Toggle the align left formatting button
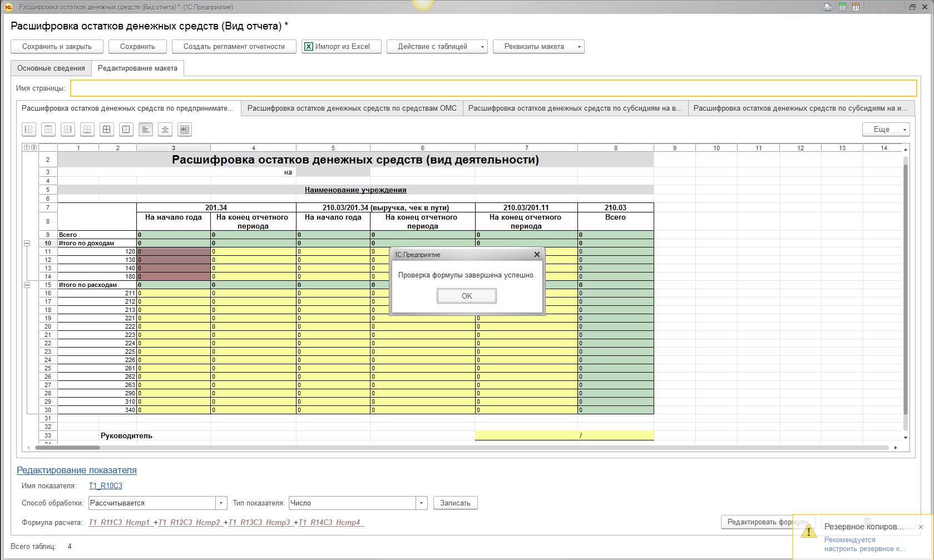Viewport: 934px width, 560px height. (146, 130)
